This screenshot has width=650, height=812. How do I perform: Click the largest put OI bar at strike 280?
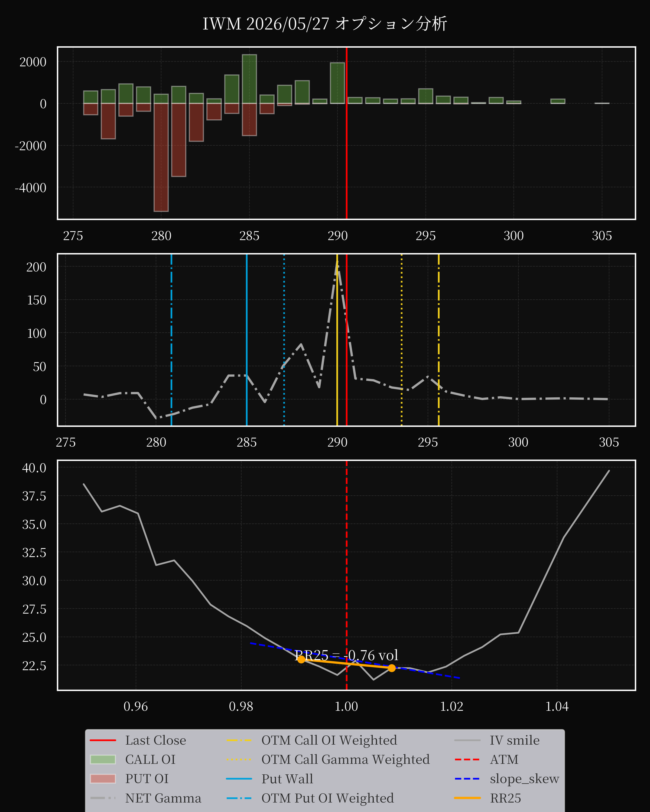click(x=161, y=157)
